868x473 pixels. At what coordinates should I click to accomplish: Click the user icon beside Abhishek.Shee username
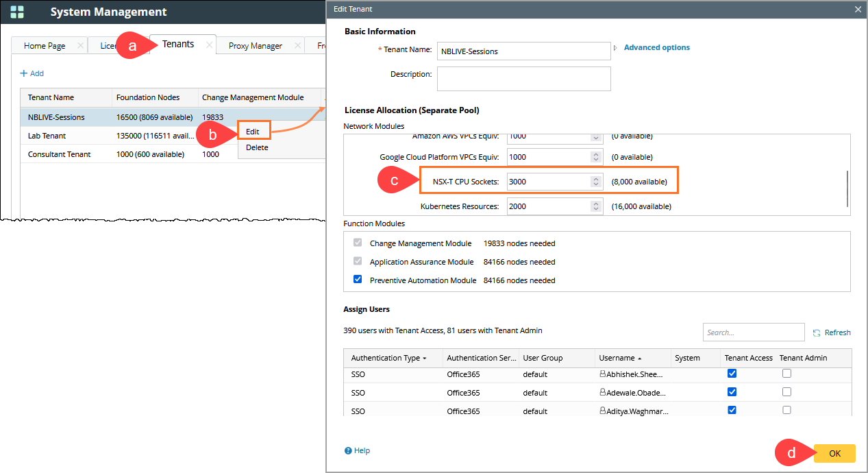[603, 374]
